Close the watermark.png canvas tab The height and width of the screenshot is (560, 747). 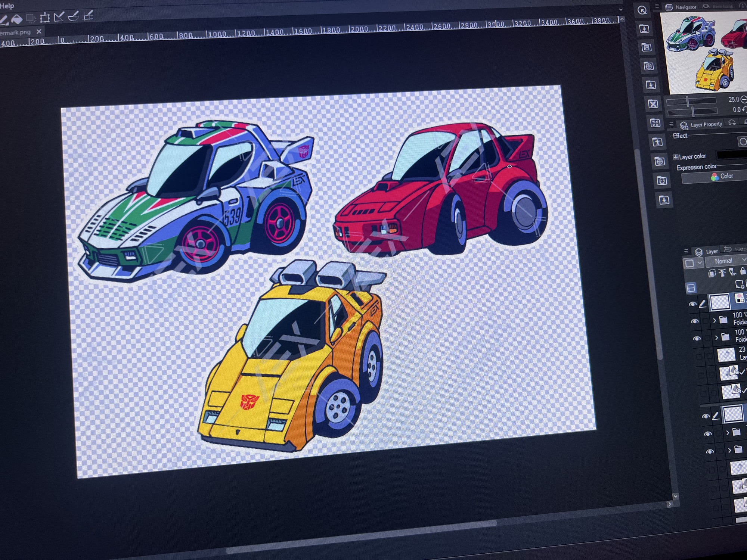click(x=39, y=32)
